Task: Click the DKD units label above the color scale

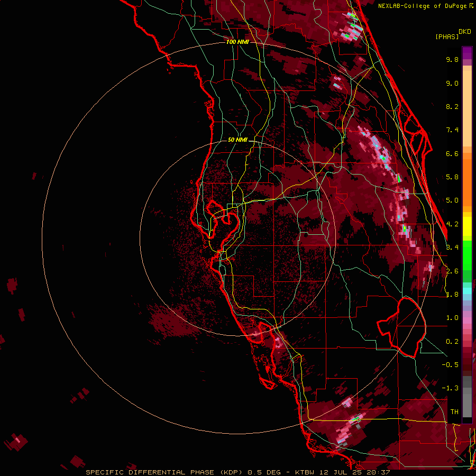Action: pyautogui.click(x=465, y=32)
